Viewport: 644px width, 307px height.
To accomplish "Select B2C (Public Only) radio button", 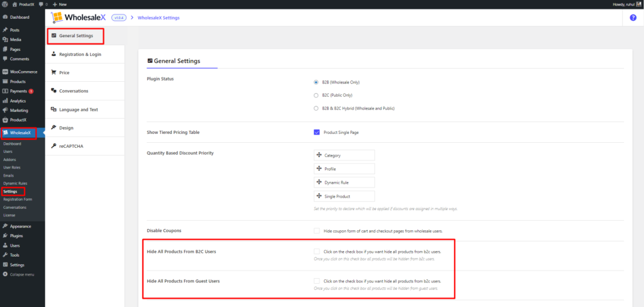I will (316, 96).
